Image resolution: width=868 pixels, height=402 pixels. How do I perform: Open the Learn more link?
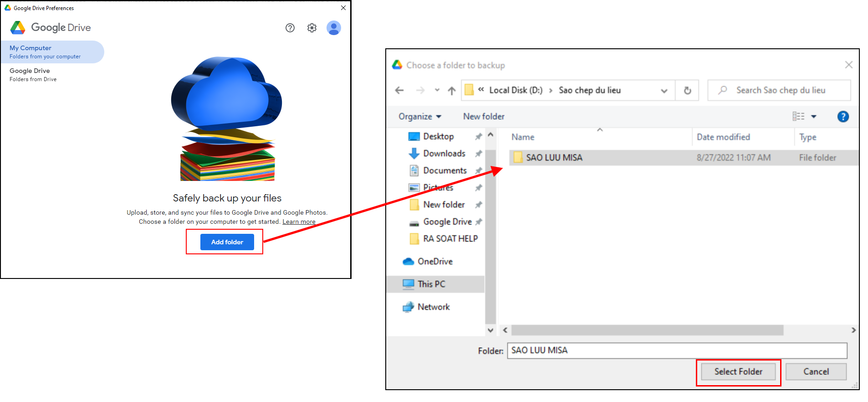pos(299,222)
